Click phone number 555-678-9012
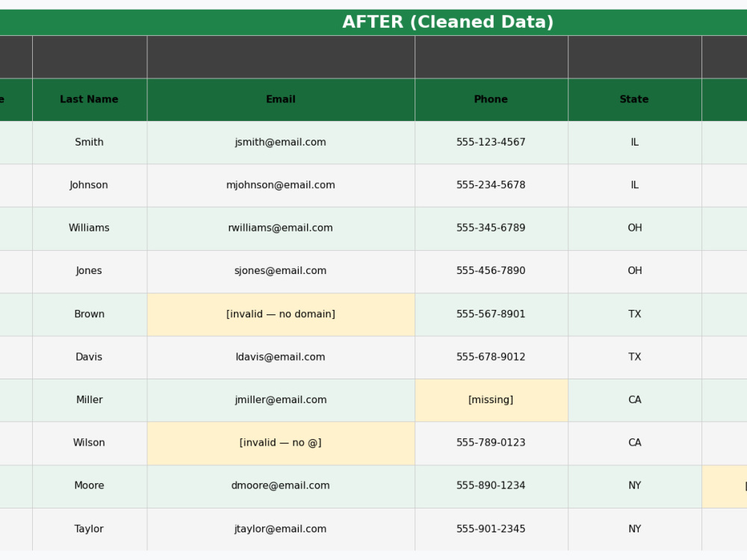This screenshot has height=560, width=747. 492,357
